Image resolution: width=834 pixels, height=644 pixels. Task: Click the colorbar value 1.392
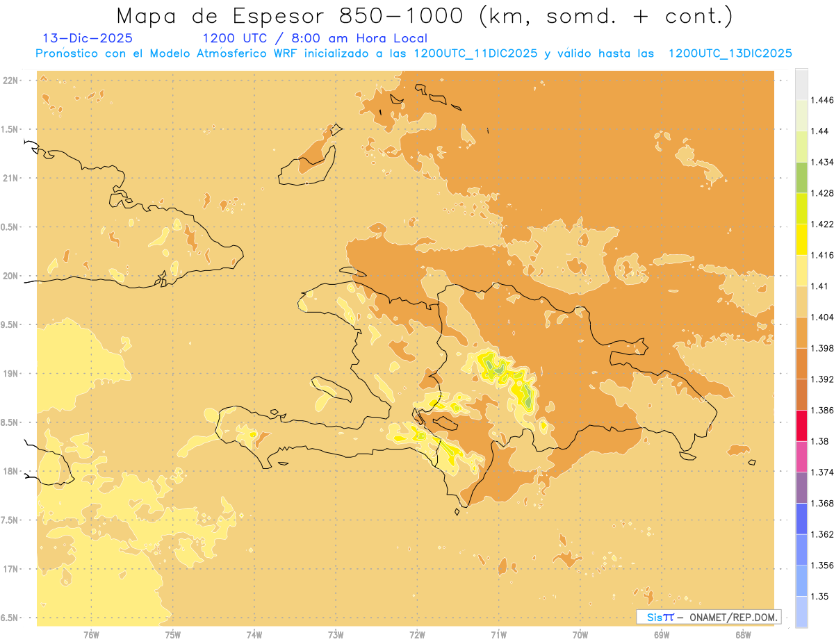click(822, 379)
